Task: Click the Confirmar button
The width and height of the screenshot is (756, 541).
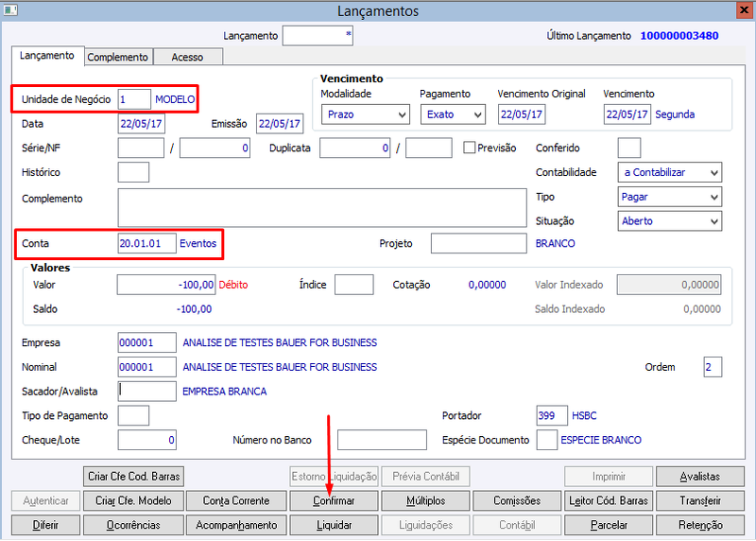Action: coord(334,500)
